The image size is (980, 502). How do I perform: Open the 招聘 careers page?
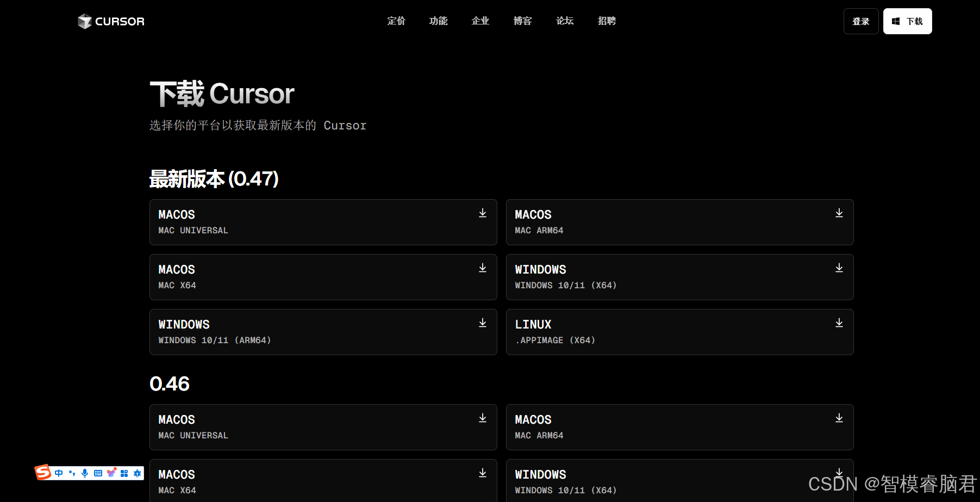[x=607, y=21]
